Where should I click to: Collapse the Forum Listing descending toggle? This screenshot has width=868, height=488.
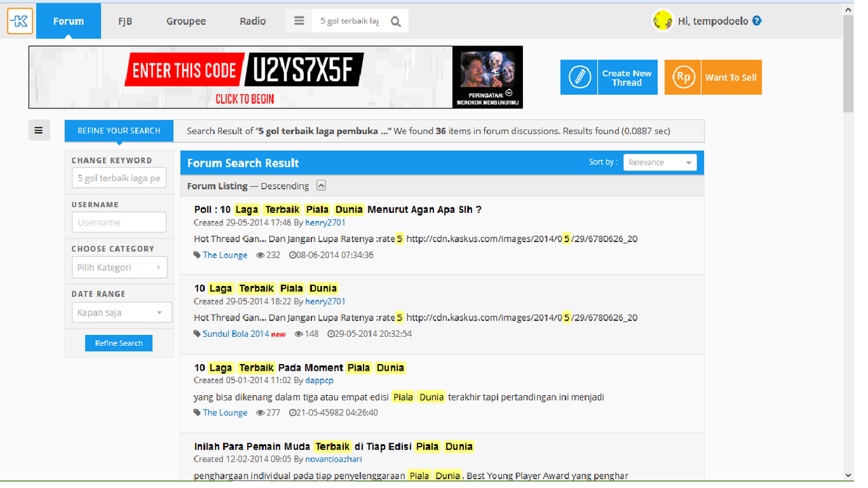point(321,186)
